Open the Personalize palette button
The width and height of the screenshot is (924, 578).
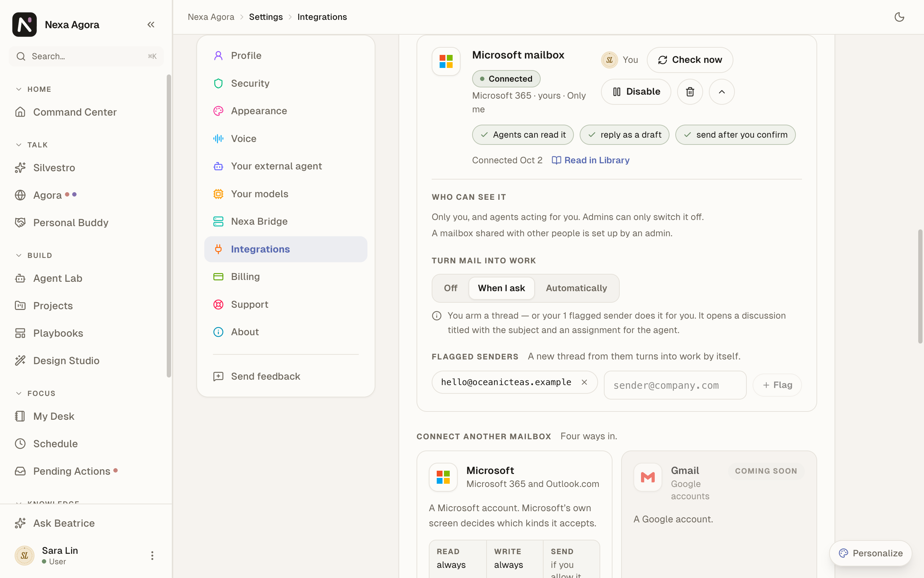(x=871, y=553)
